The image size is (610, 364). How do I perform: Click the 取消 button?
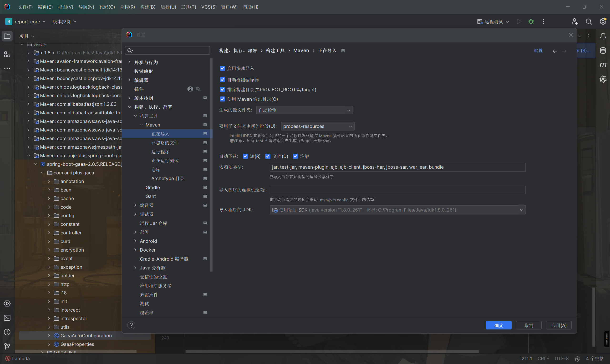pos(529,325)
